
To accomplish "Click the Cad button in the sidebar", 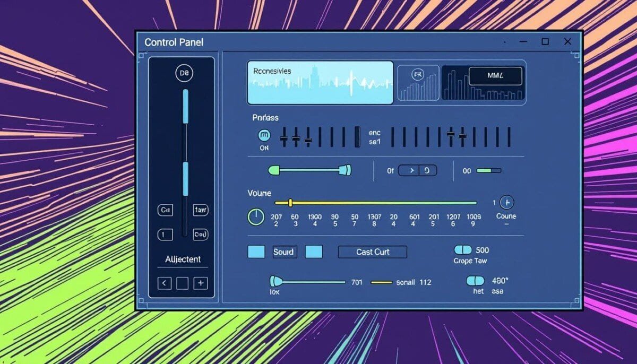I will pyautogui.click(x=201, y=234).
